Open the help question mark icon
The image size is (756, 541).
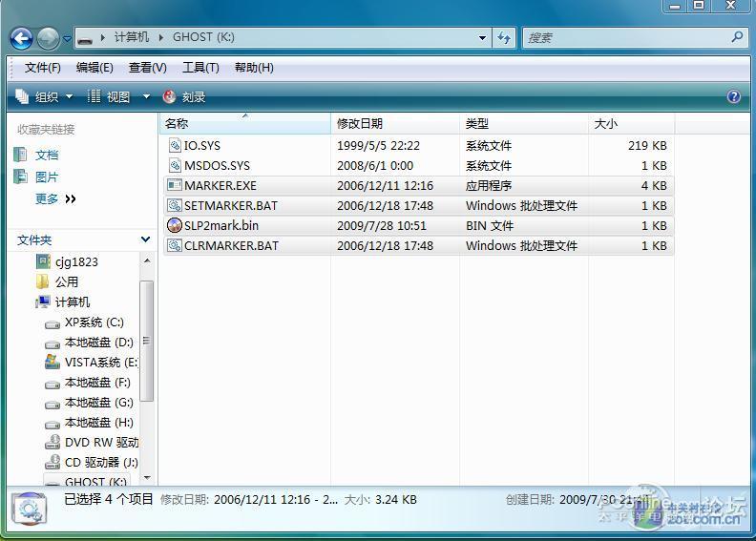[x=734, y=96]
